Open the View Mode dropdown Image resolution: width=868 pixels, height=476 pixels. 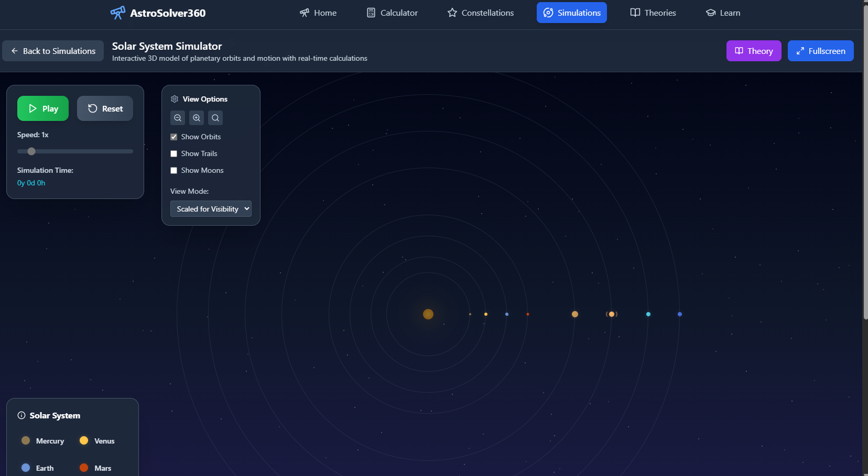coord(211,208)
